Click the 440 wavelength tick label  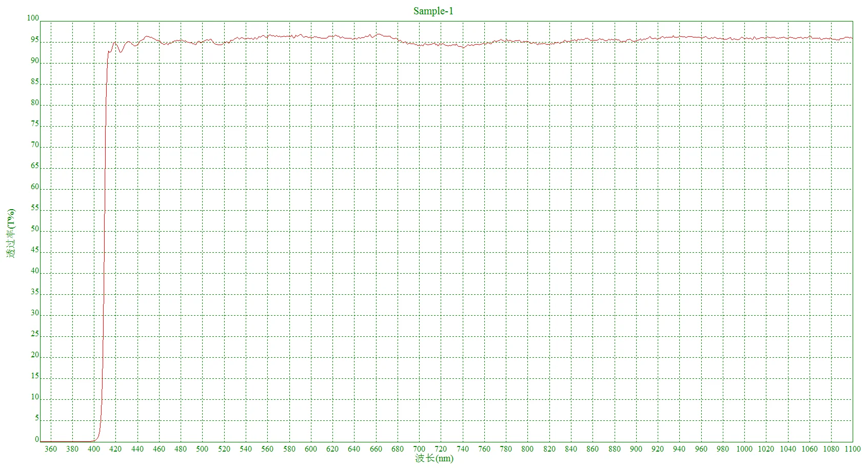pos(137,449)
